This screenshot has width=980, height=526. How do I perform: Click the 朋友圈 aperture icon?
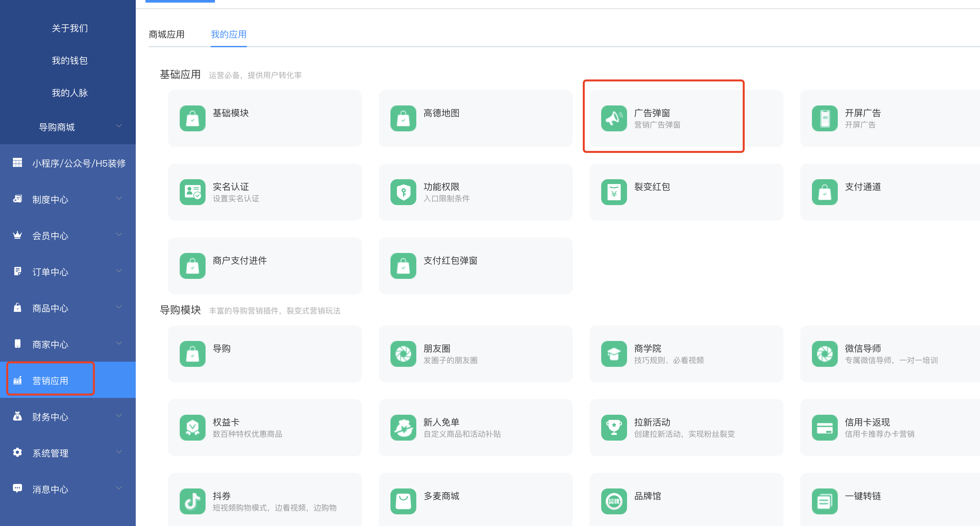pos(403,354)
